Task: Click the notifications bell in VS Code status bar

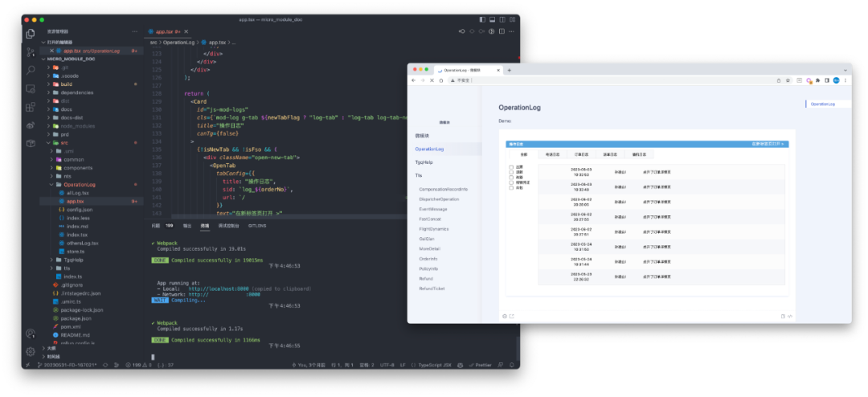Action: pos(512,365)
